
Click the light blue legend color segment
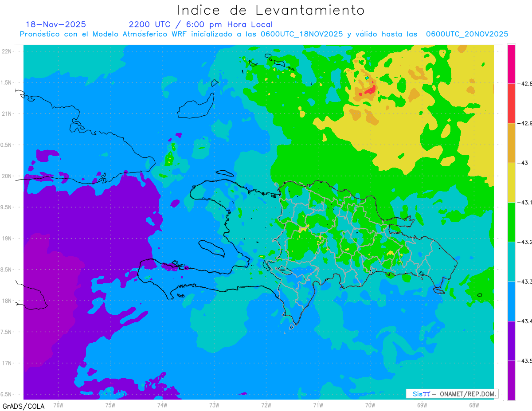511,301
